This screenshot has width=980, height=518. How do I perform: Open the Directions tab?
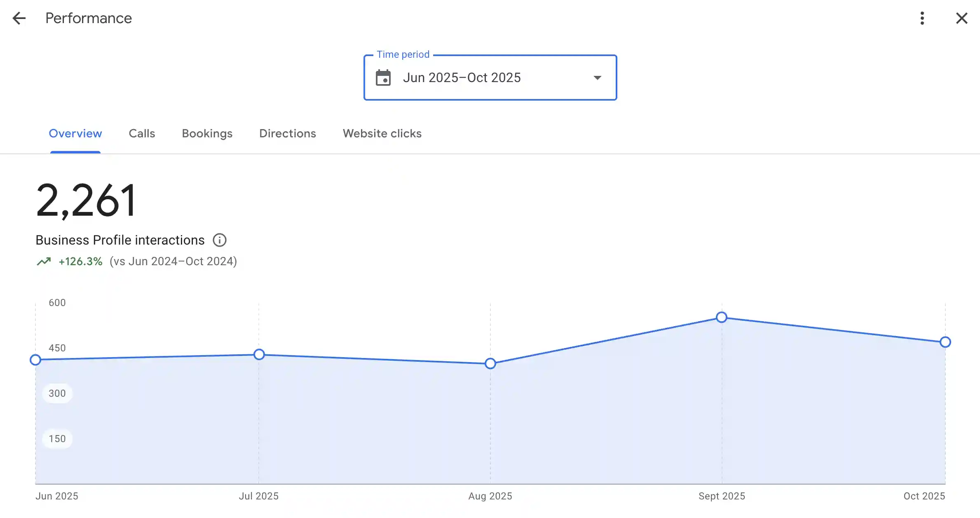pyautogui.click(x=287, y=134)
